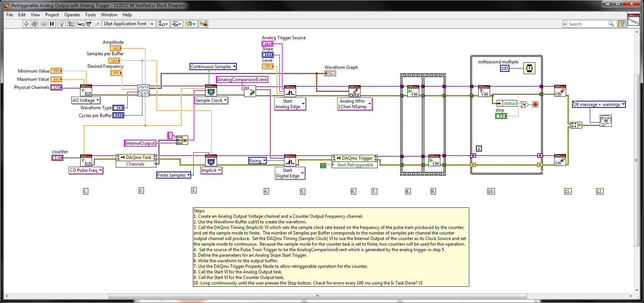Open the Analog Wfm 1Chan NSamp selector
The width and height of the screenshot is (644, 303).
[354, 104]
